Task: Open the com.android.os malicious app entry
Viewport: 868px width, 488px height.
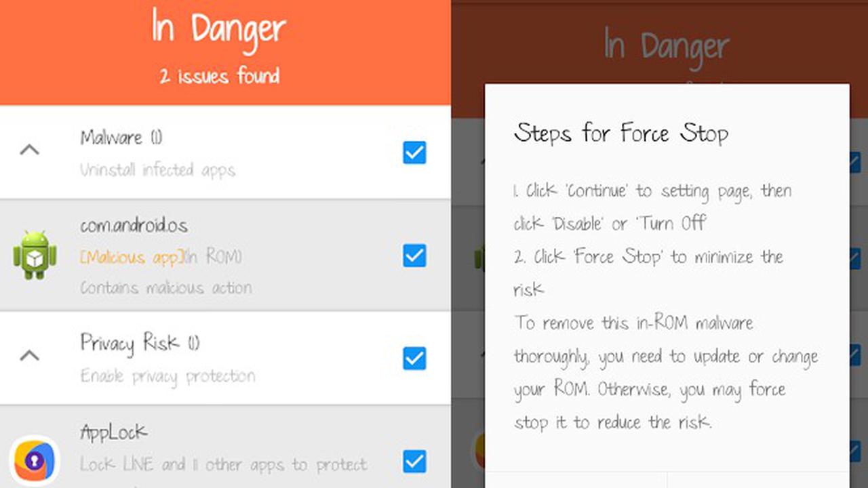Action: [x=225, y=256]
